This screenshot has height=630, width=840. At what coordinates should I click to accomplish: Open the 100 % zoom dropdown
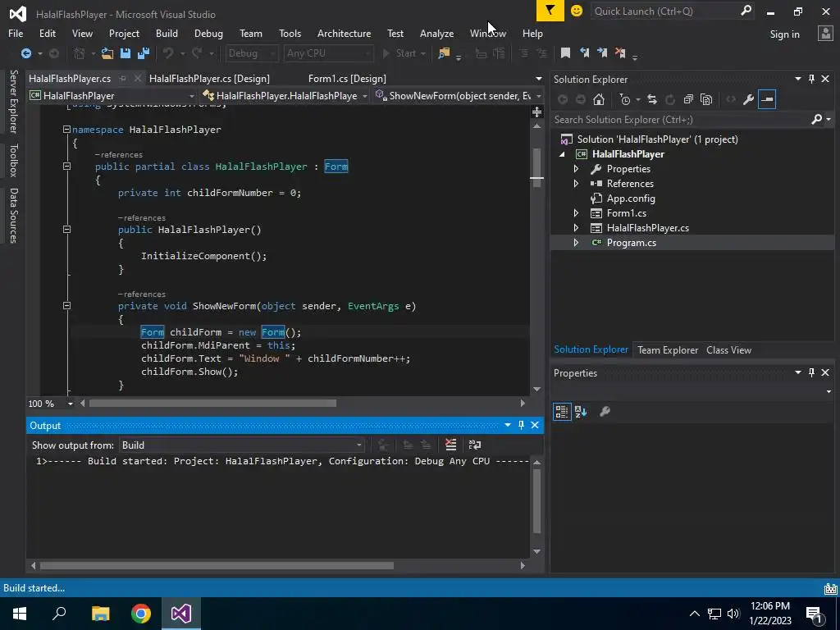(50, 404)
